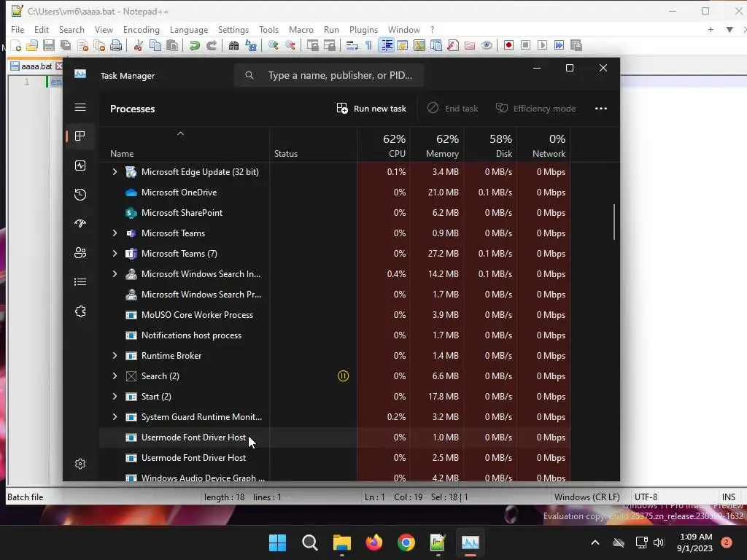Click the Zoom Out magnifier in Notepad++
Screen dimensions: 747x560
[x=290, y=45]
